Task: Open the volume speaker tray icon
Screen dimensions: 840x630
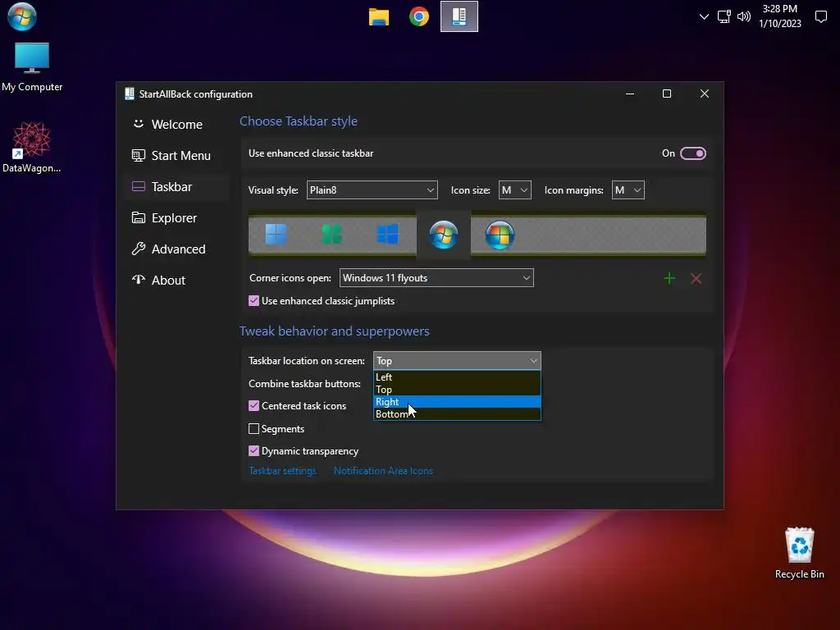Action: point(743,16)
